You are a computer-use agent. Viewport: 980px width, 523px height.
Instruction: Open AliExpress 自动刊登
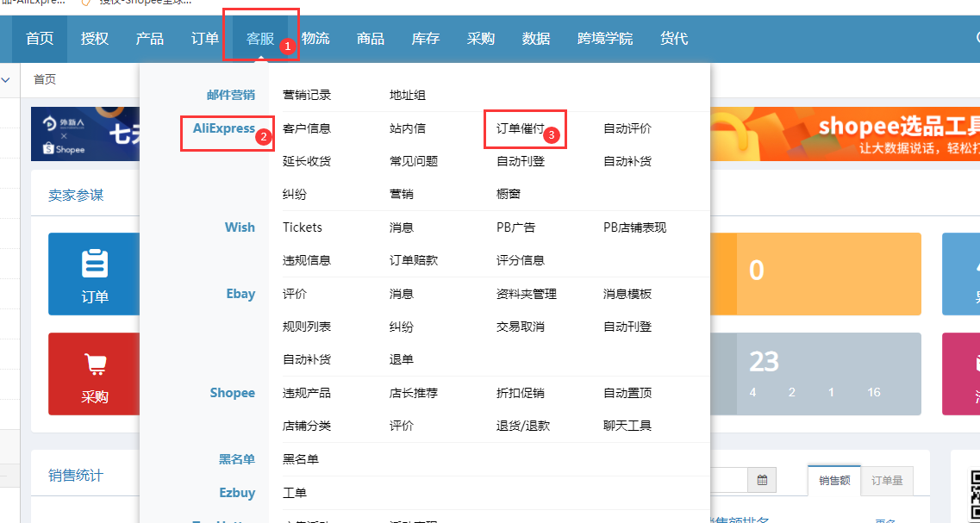520,161
